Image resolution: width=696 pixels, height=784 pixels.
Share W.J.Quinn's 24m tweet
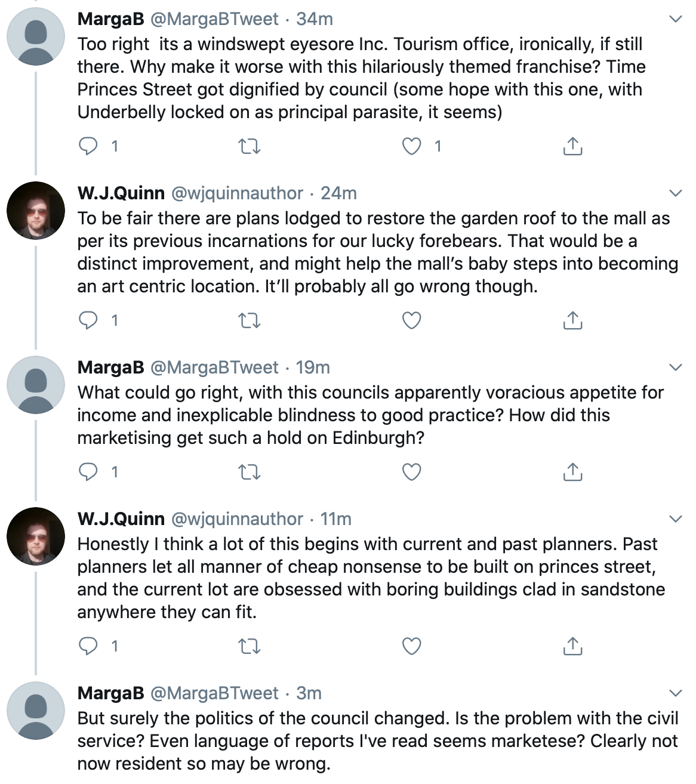[x=572, y=320]
